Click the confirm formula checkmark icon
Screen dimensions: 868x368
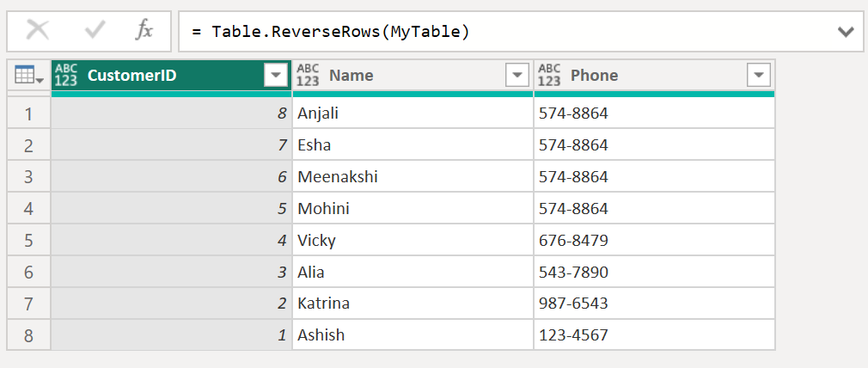(94, 31)
